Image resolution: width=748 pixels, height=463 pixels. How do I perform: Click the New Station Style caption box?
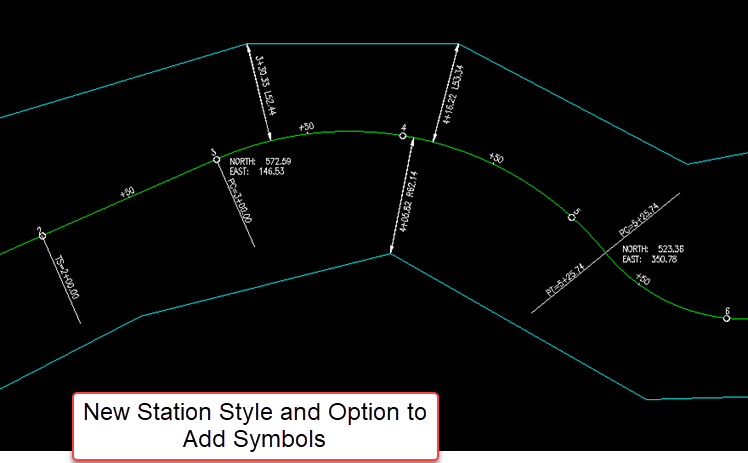click(255, 426)
